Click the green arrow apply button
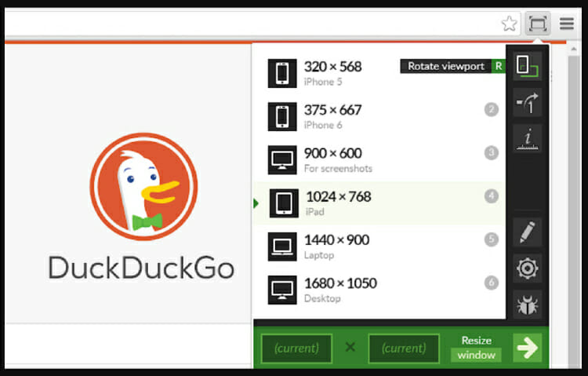The height and width of the screenshot is (376, 588). [x=528, y=348]
